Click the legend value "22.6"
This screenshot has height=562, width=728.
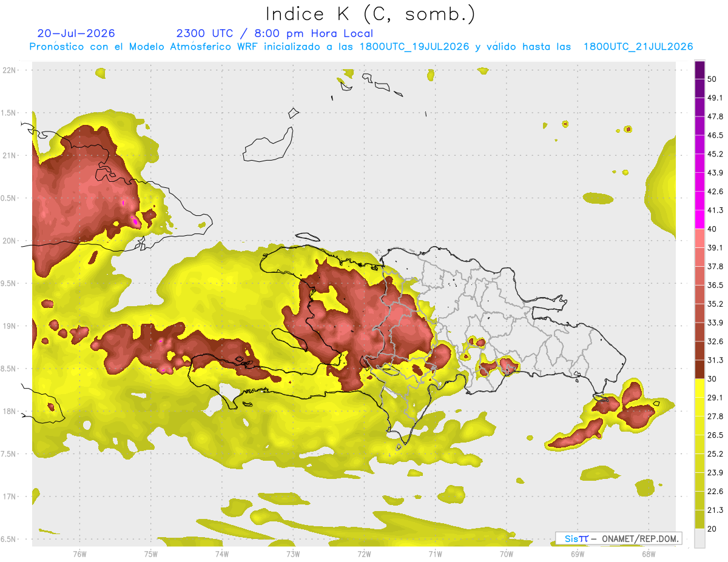coord(715,492)
